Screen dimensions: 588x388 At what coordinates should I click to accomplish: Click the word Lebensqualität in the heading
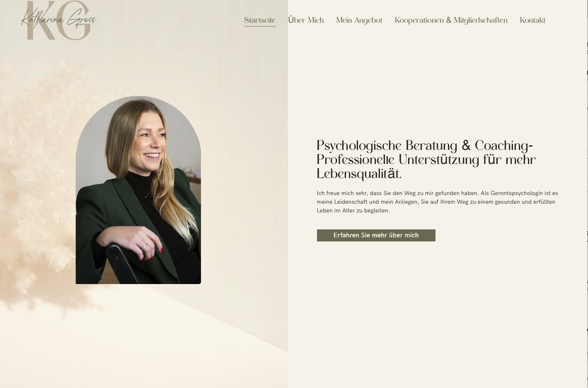click(x=358, y=174)
